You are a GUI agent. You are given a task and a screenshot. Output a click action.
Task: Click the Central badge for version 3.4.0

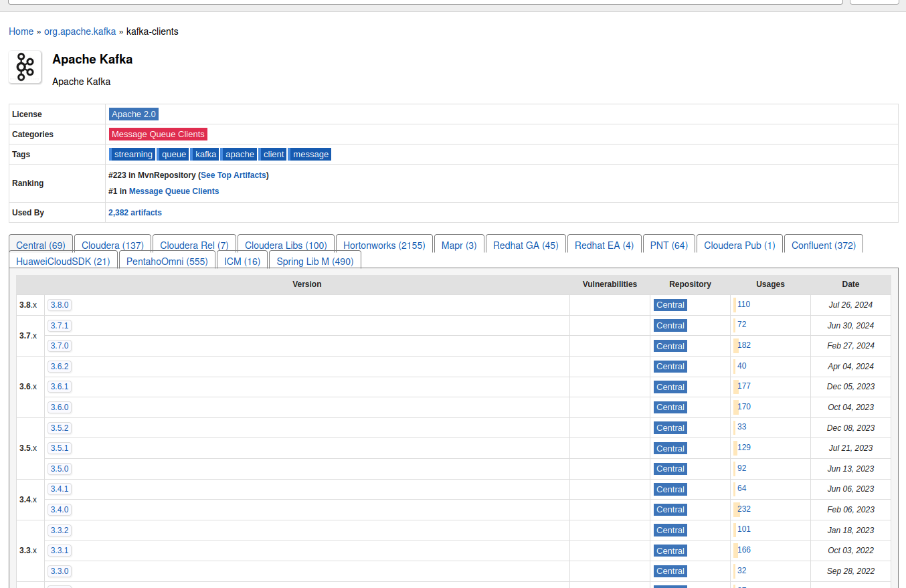point(670,510)
